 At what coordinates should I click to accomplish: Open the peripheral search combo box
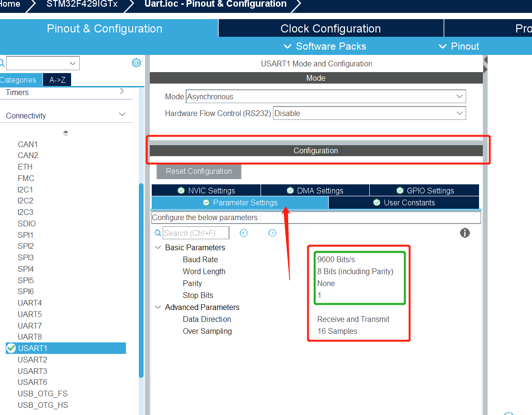43,63
